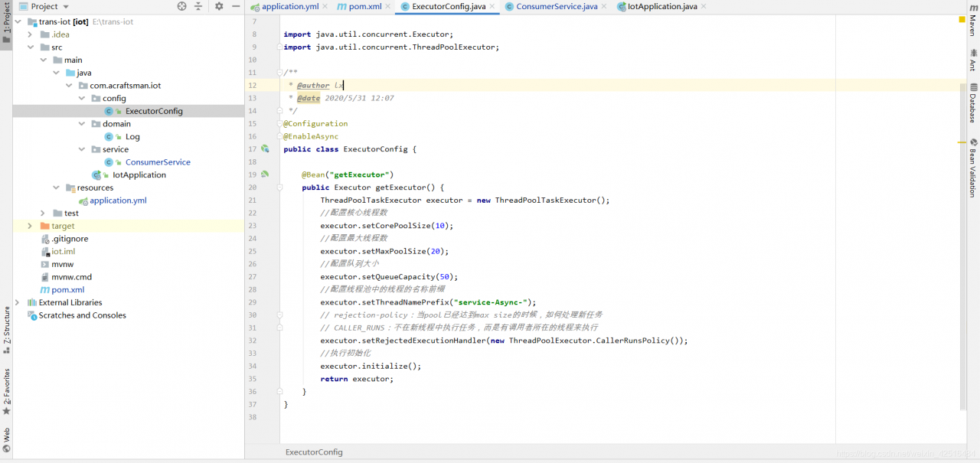This screenshot has height=463, width=980.
Task: Click the collapse all icon in Project panel
Action: click(x=198, y=6)
